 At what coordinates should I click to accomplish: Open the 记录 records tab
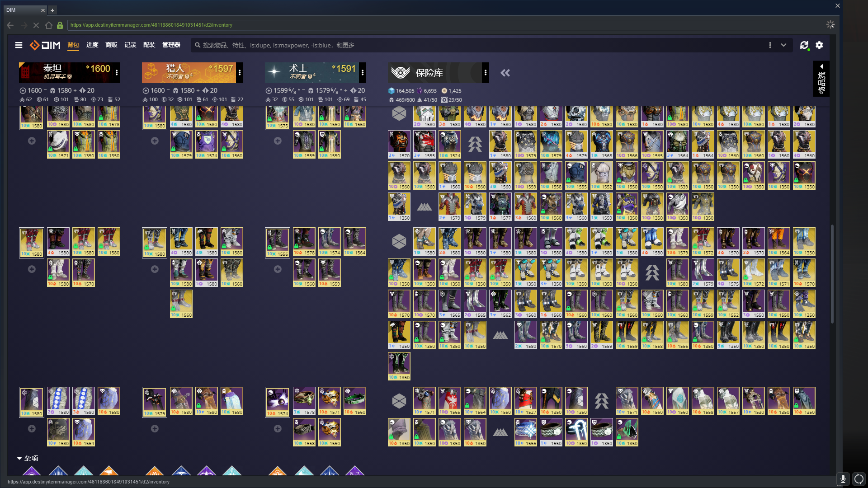pyautogui.click(x=130, y=45)
